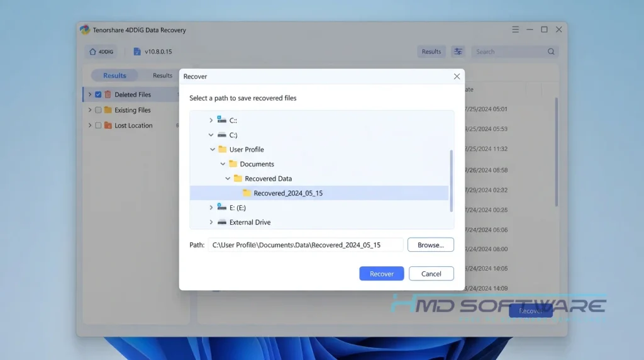The image size is (644, 360).
Task: Select the User Profile folder label
Action: tap(247, 150)
